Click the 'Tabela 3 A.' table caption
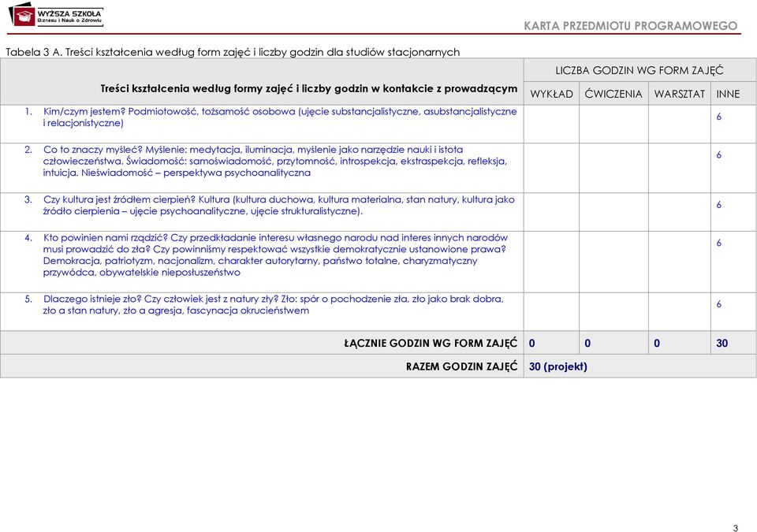 point(232,52)
